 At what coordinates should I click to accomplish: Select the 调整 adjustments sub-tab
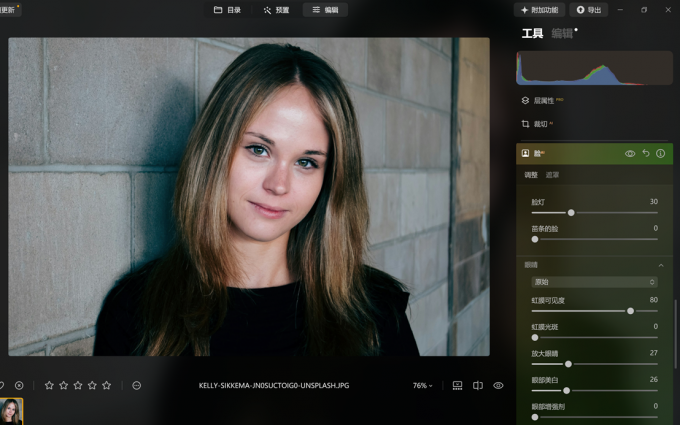pos(531,175)
